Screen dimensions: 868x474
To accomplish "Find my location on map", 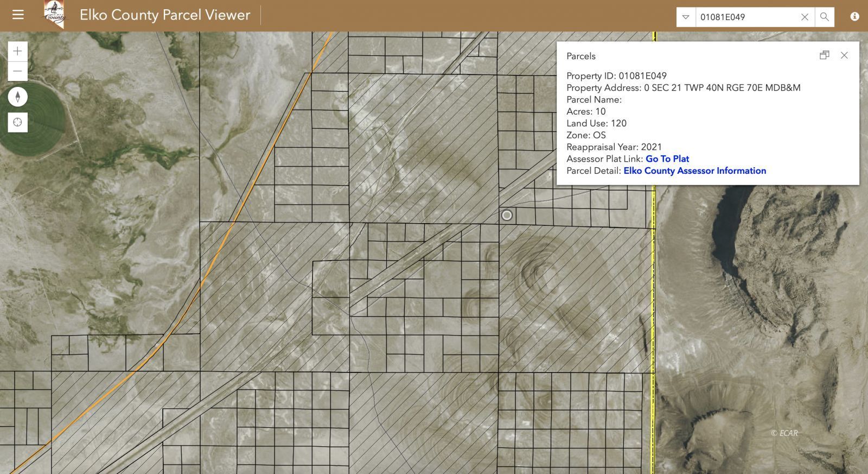I will [17, 122].
